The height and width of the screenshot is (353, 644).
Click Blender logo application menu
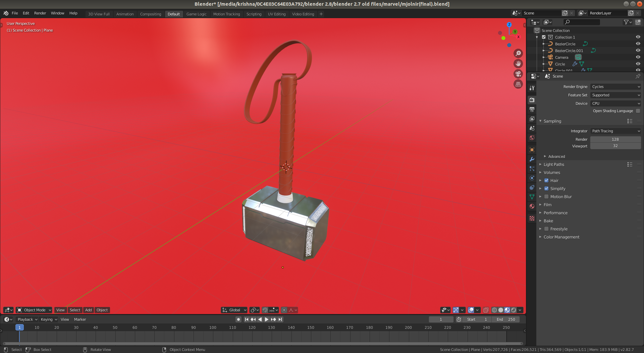pos(6,13)
